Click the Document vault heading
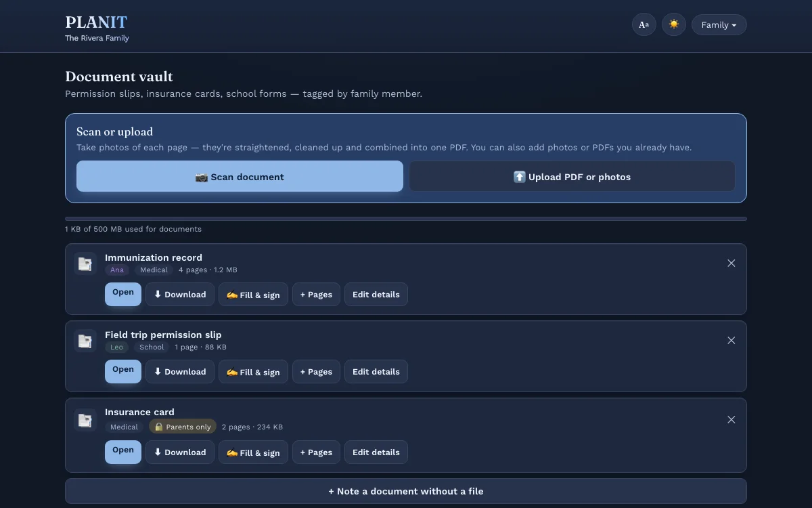 [119, 77]
